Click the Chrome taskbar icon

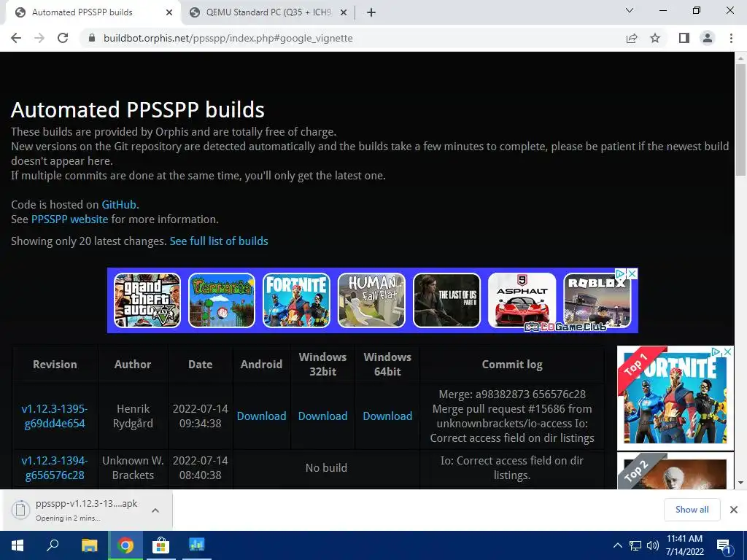pyautogui.click(x=125, y=545)
